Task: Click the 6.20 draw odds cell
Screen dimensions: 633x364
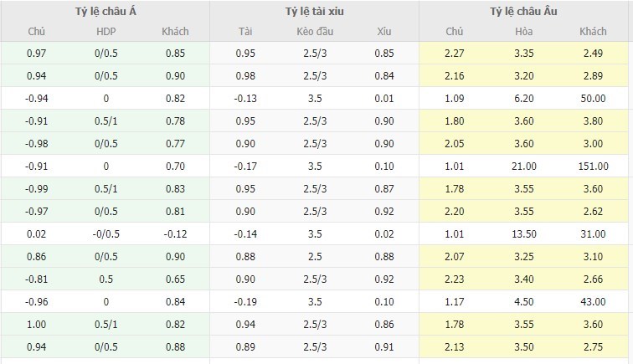Action: [524, 99]
